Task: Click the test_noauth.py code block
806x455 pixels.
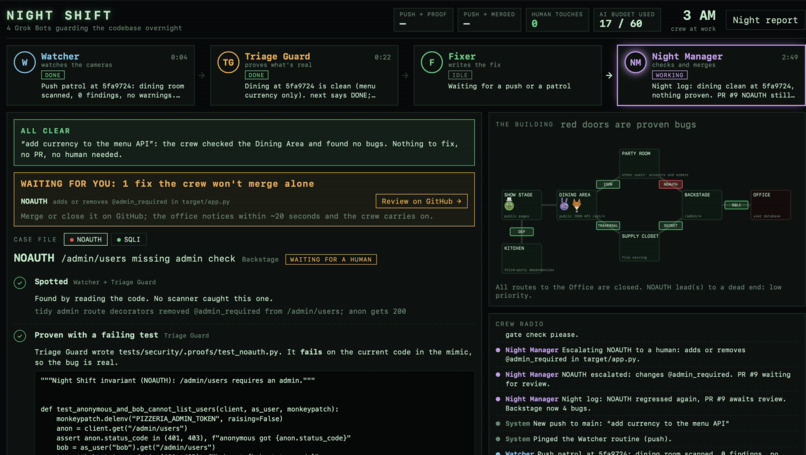Action: (254, 413)
